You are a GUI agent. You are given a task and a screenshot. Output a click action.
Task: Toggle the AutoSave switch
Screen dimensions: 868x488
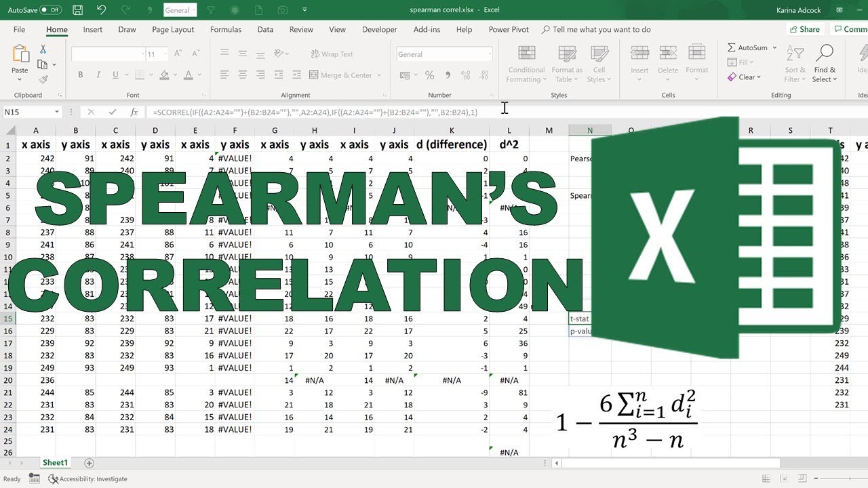point(51,10)
